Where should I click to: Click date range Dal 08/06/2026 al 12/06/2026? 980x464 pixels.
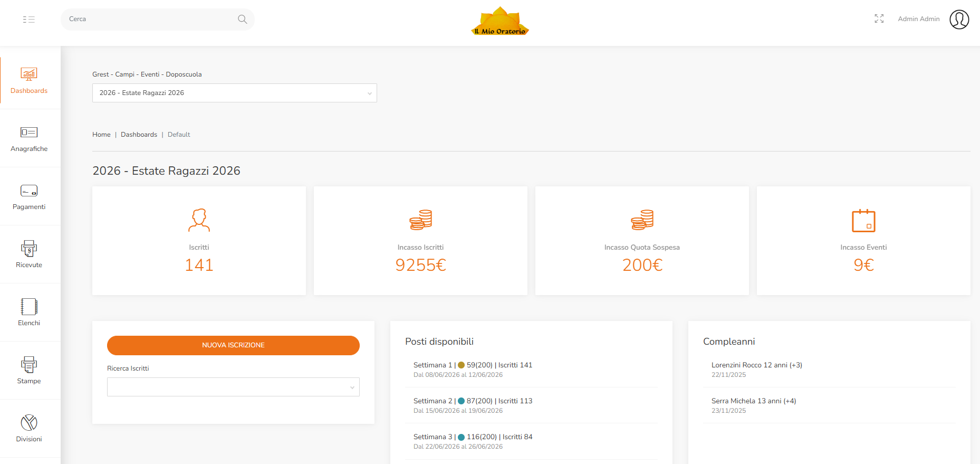458,375
